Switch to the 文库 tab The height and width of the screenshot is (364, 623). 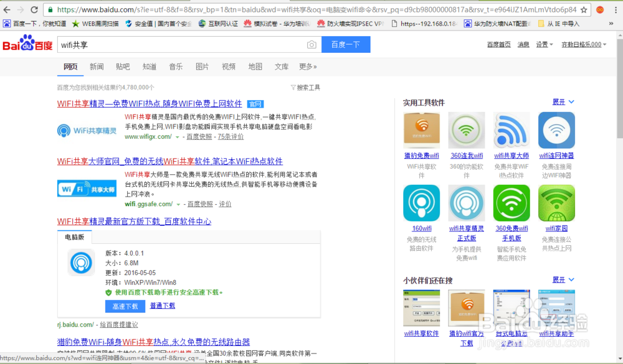tap(282, 67)
